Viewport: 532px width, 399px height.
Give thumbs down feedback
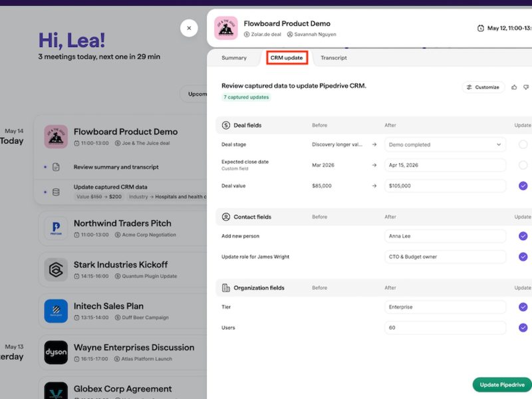(526, 87)
